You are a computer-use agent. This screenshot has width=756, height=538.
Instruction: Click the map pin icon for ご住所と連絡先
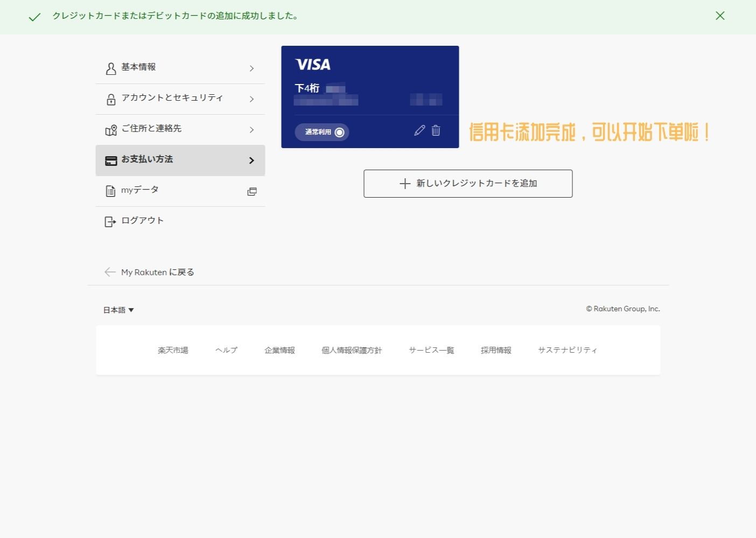pos(111,130)
